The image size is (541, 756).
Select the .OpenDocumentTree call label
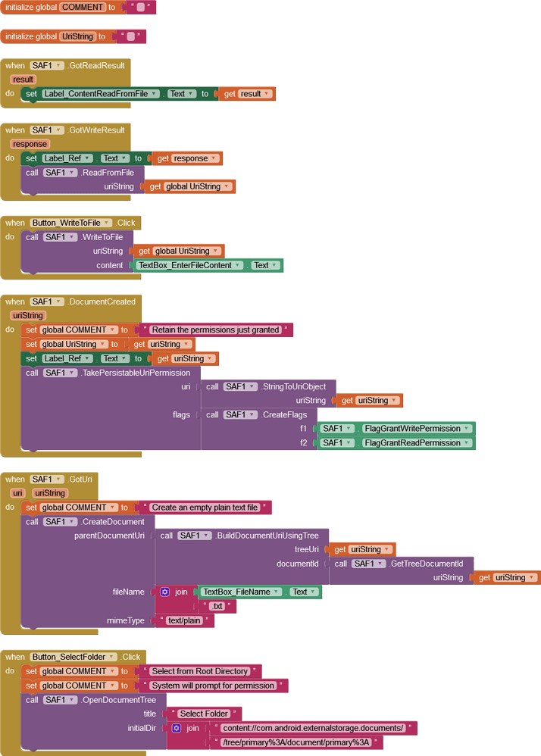click(x=118, y=700)
